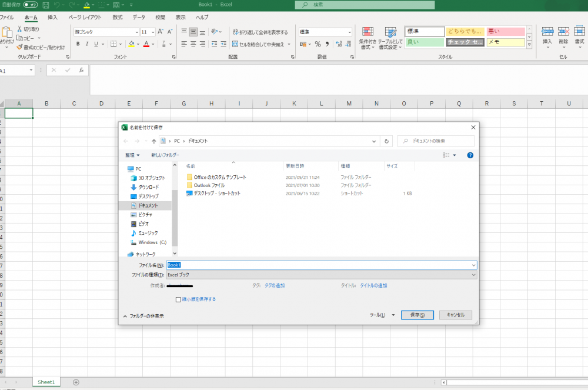Click the Wrap Text button
The width and height of the screenshot is (588, 390).
pyautogui.click(x=260, y=32)
